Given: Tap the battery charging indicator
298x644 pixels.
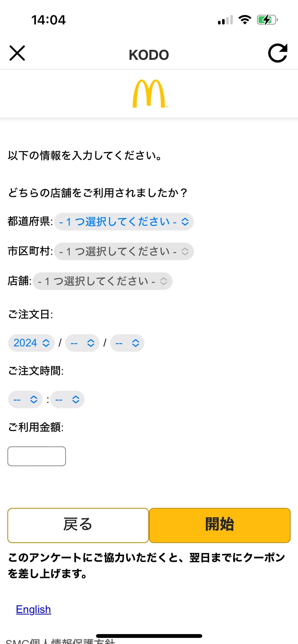Looking at the screenshot, I should [x=267, y=20].
